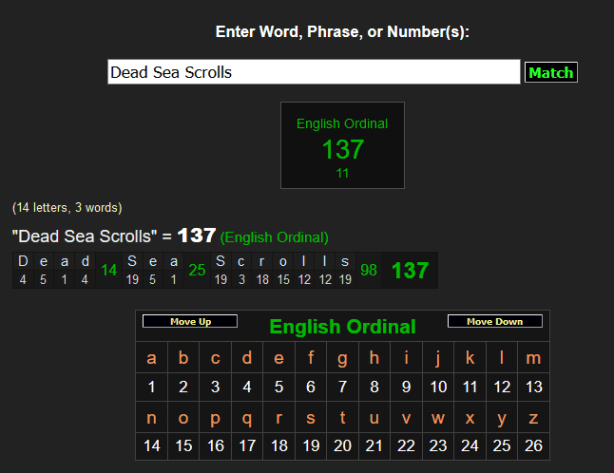Focus the Dead Sea Scrolls text input
Image resolution: width=614 pixels, height=473 pixels.
click(313, 72)
